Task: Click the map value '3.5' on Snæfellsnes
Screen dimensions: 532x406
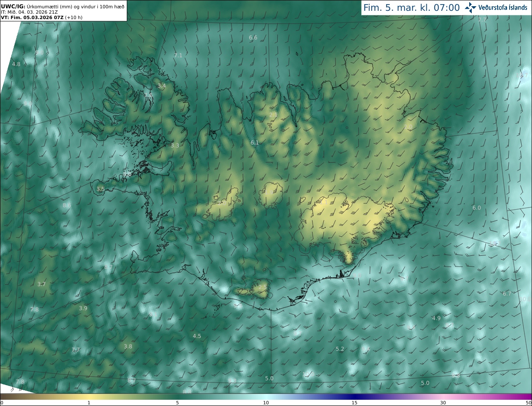Action: (x=101, y=189)
